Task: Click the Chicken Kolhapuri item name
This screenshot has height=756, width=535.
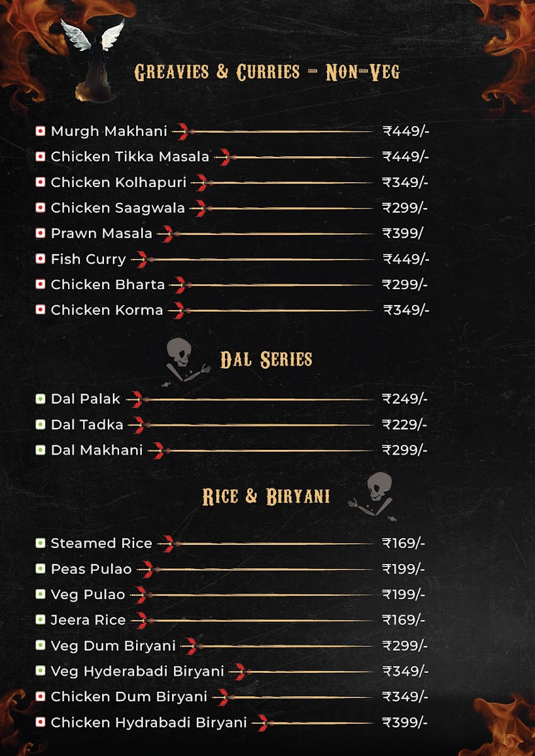Action: coord(118,183)
